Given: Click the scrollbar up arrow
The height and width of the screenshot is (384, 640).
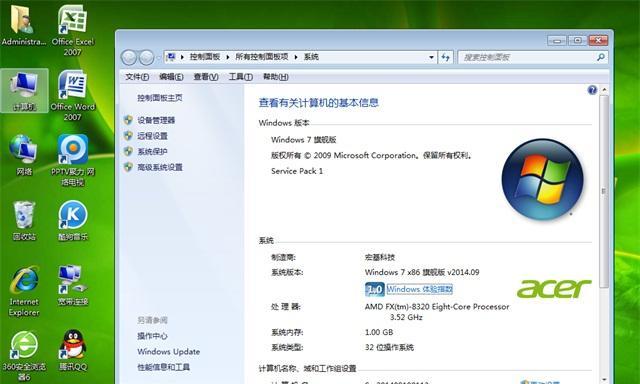Looking at the screenshot, I should (x=604, y=89).
